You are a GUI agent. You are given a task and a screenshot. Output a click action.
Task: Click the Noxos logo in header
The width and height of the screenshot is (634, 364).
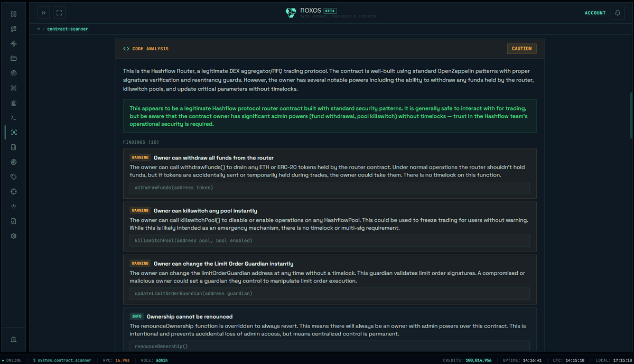click(291, 13)
